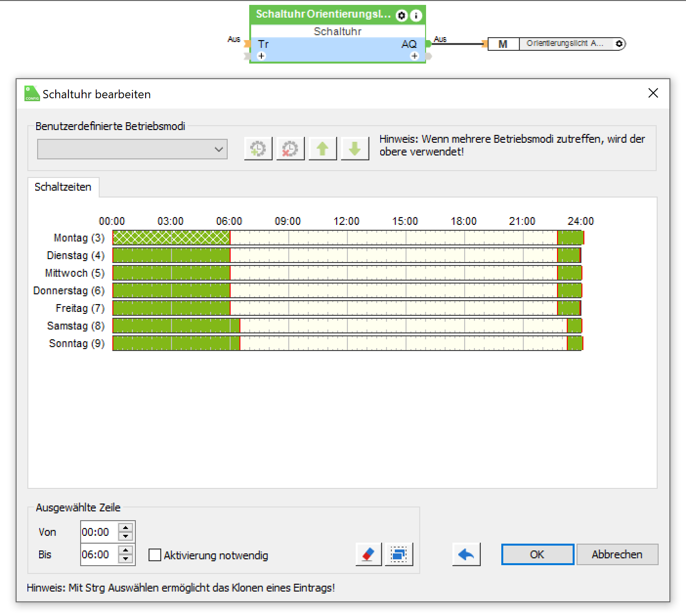Click the eraser icon to delete entry

(x=368, y=554)
